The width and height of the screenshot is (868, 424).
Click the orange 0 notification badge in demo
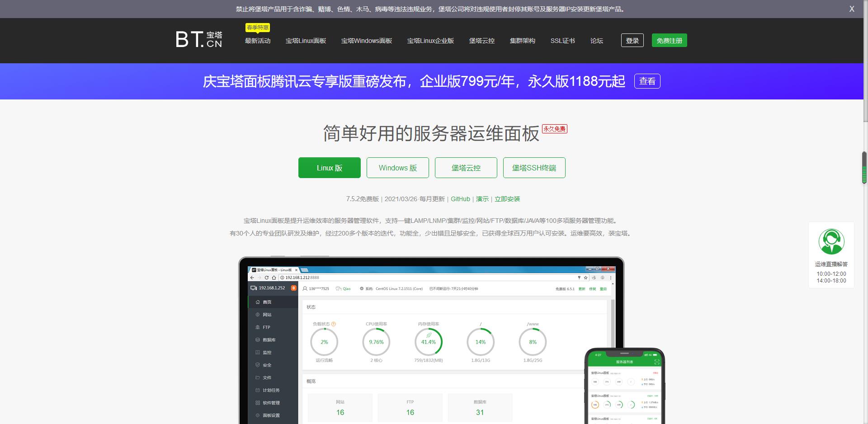[293, 288]
